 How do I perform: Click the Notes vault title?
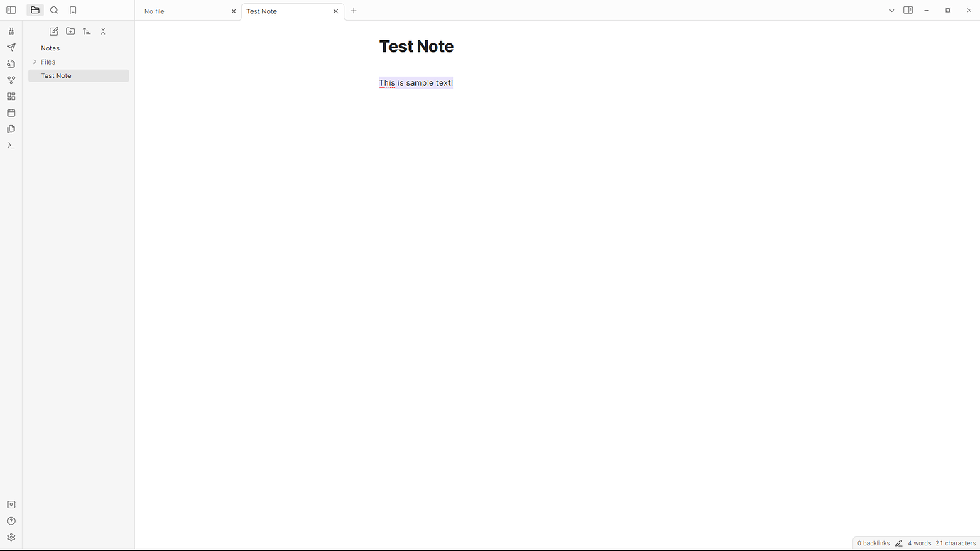pos(50,48)
